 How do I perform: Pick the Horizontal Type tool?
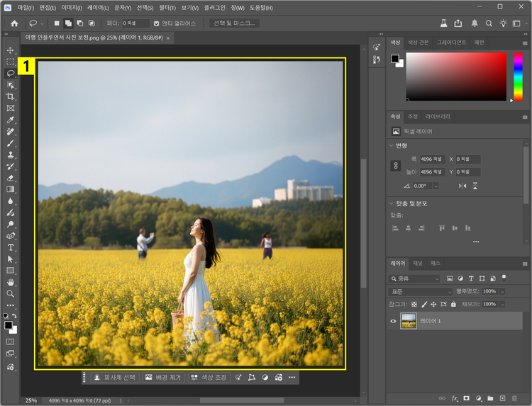pos(11,247)
